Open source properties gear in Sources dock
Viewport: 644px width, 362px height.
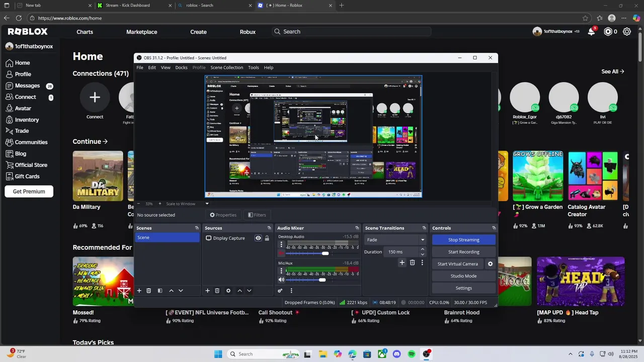coord(228,291)
